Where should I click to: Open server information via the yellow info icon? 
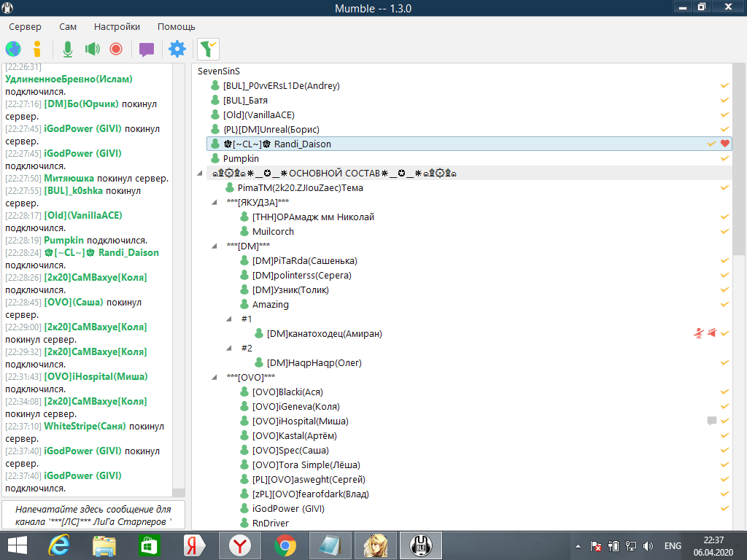tap(36, 49)
